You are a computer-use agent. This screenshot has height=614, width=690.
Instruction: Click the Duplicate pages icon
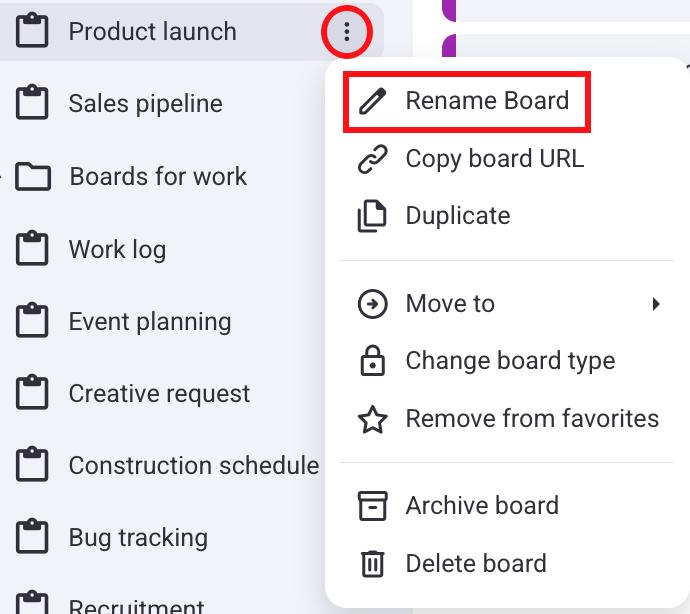tap(372, 216)
